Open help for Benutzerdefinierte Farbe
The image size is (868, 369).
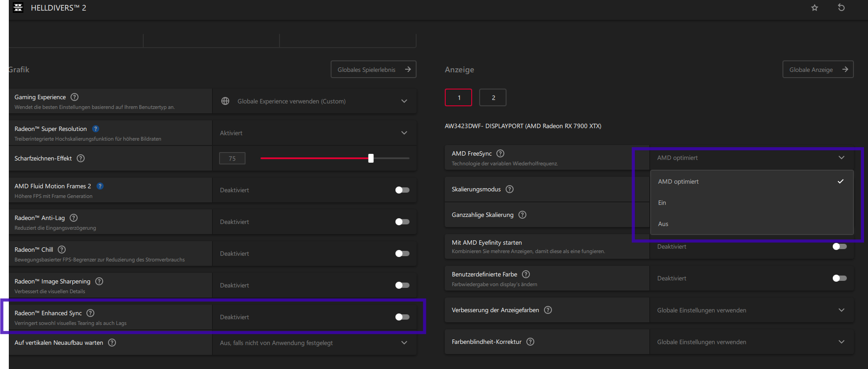tap(526, 274)
